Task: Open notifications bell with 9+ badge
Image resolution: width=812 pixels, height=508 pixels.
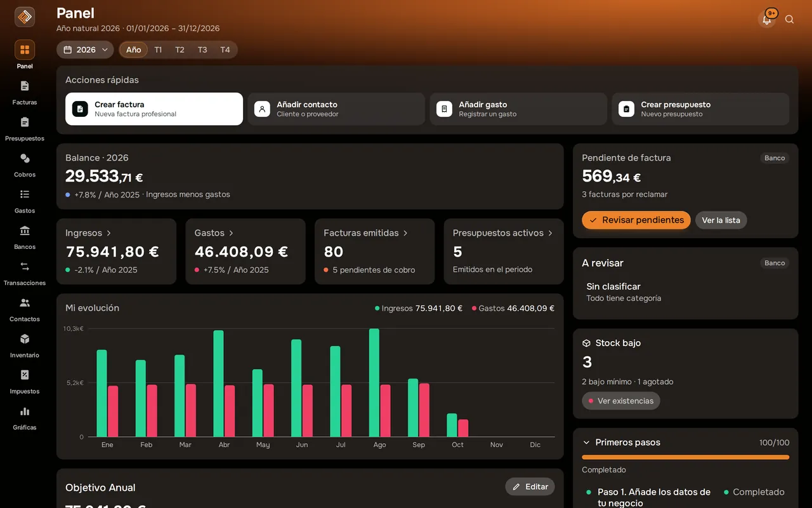Action: click(x=767, y=19)
